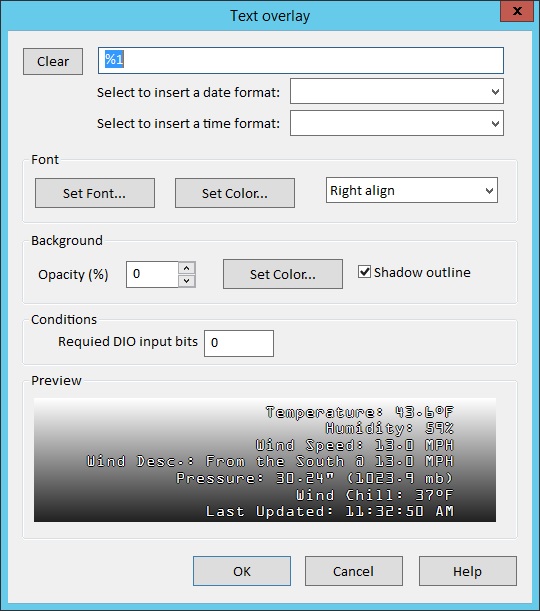The height and width of the screenshot is (611, 540).
Task: Close the Text overlay window
Action: point(517,11)
